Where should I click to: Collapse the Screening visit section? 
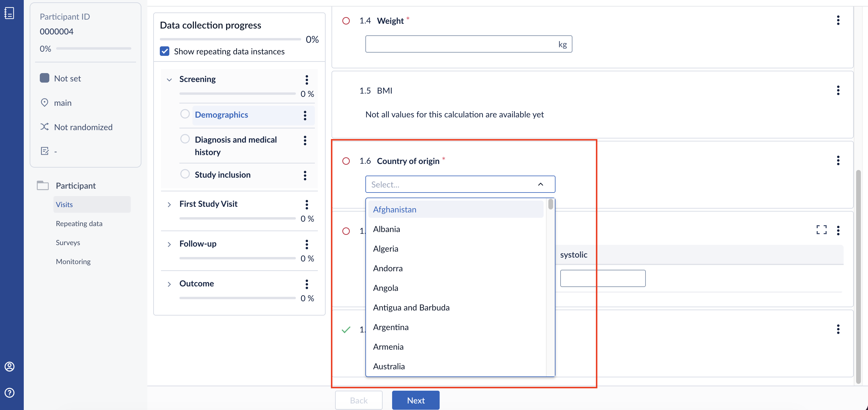[x=170, y=80]
